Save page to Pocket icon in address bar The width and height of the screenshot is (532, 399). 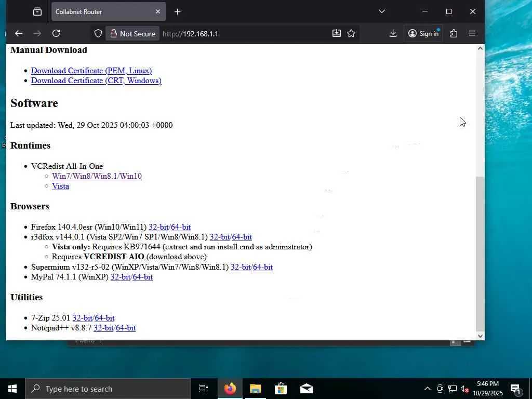[337, 33]
